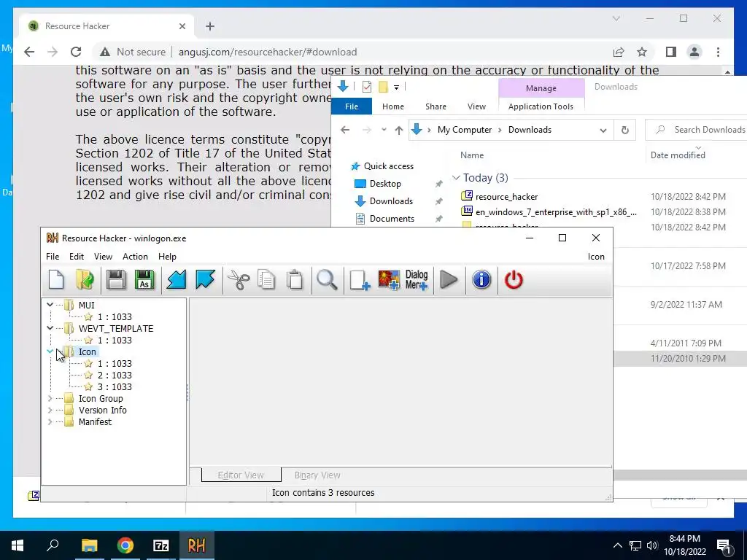747x560 pixels.
Task: Click Chrome's share page icon
Action: 619,52
